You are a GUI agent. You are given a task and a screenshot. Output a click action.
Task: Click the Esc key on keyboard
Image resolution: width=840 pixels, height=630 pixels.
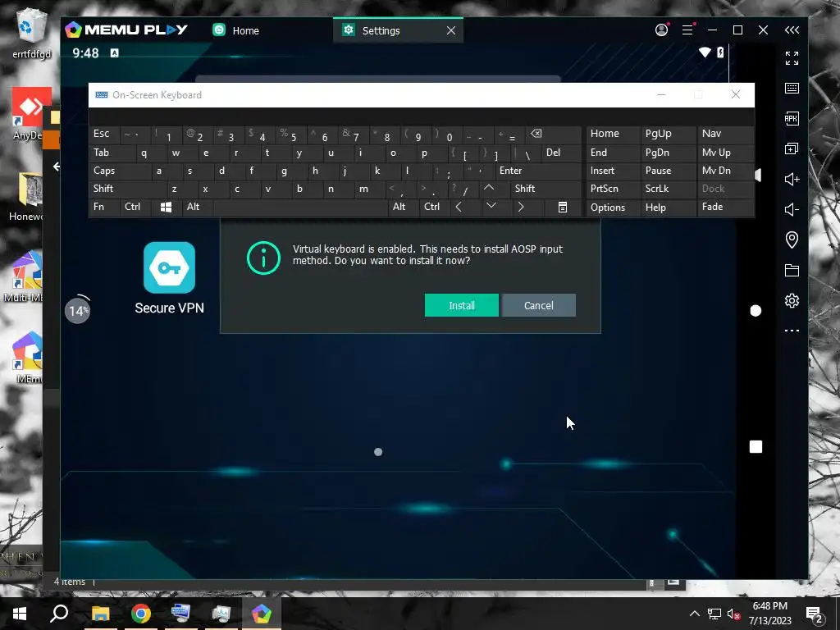coord(104,135)
